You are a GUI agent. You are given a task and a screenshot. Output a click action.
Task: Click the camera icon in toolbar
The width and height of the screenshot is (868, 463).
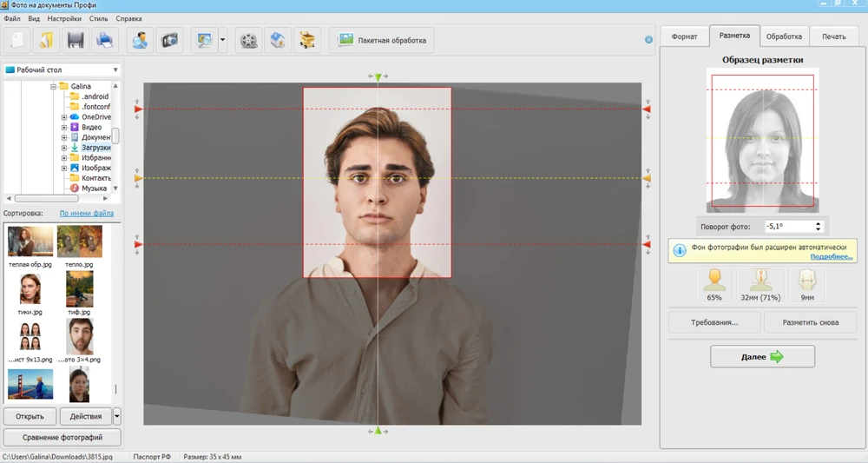[169, 40]
